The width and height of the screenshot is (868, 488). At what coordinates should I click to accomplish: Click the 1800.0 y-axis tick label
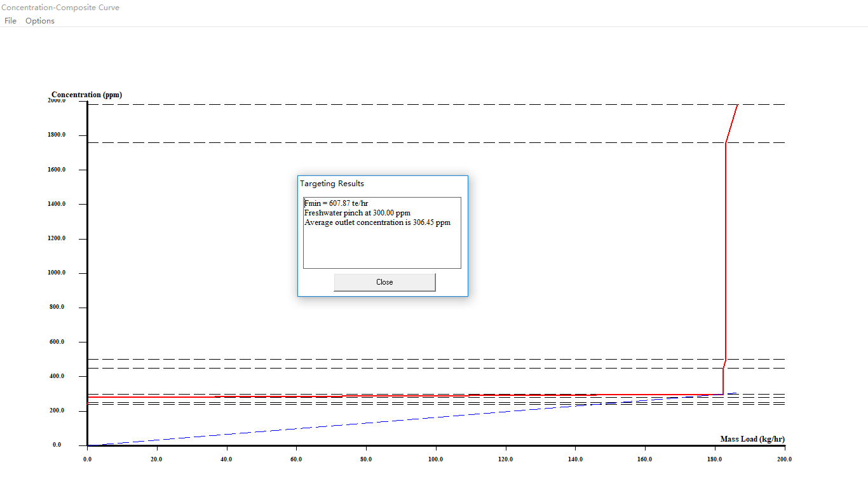(57, 135)
